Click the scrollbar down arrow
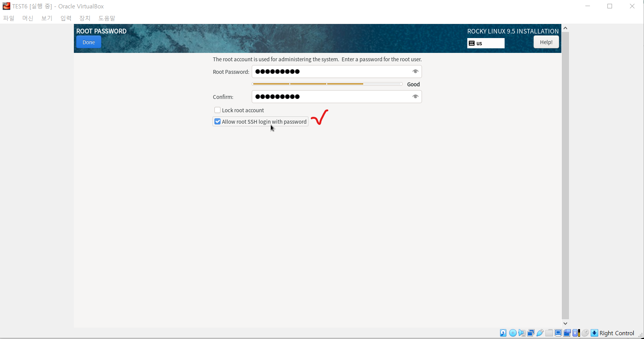644x339 pixels. (x=565, y=323)
